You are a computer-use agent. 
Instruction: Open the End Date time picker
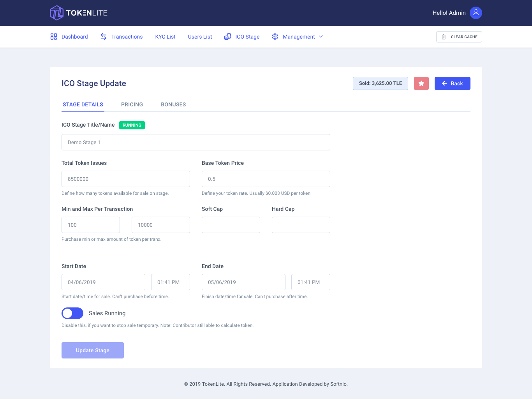(x=310, y=282)
